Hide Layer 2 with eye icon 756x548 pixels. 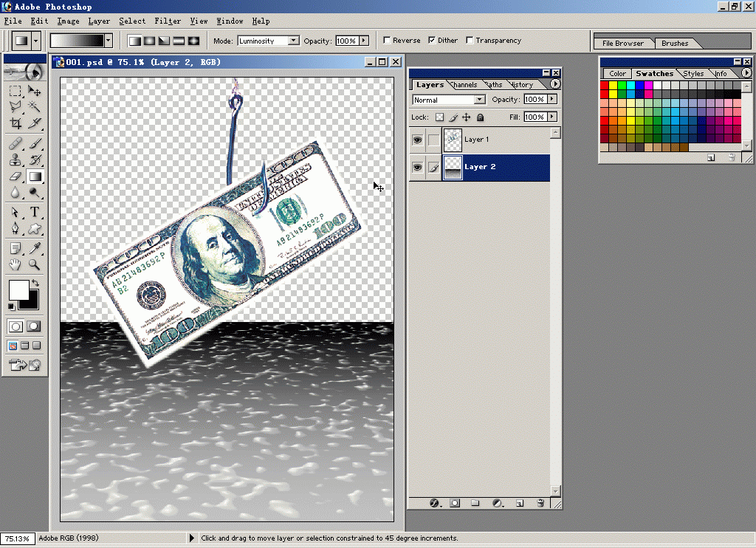pos(418,168)
